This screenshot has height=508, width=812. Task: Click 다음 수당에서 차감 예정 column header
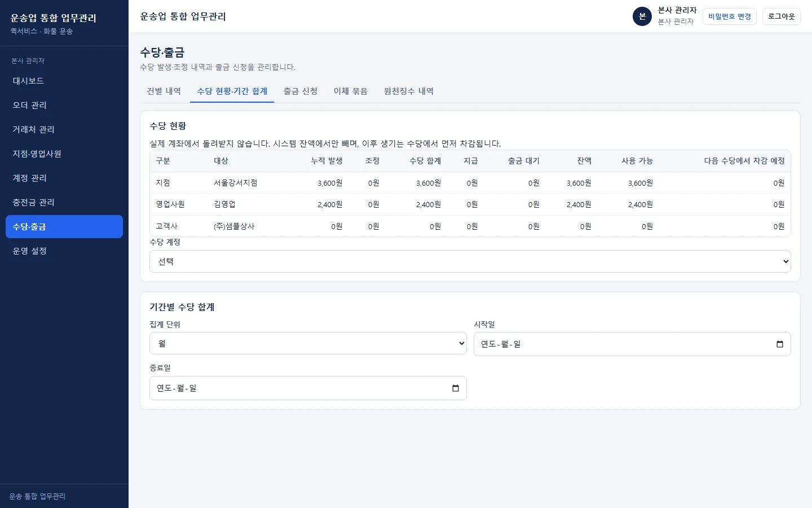pos(744,161)
